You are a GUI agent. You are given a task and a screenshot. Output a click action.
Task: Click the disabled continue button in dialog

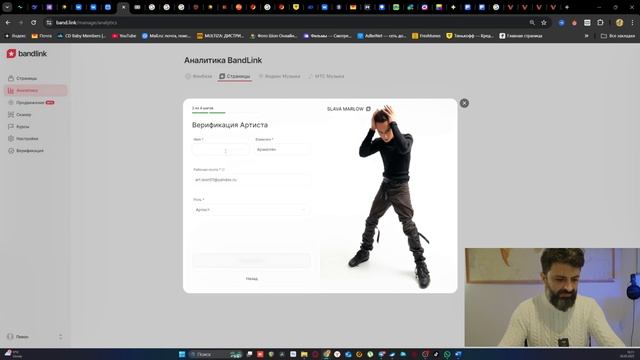(251, 260)
